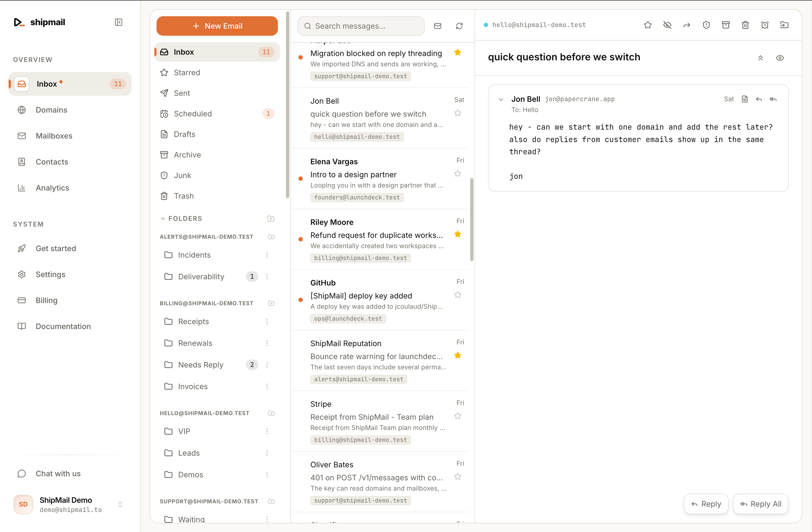Forward the open email

coord(687,25)
